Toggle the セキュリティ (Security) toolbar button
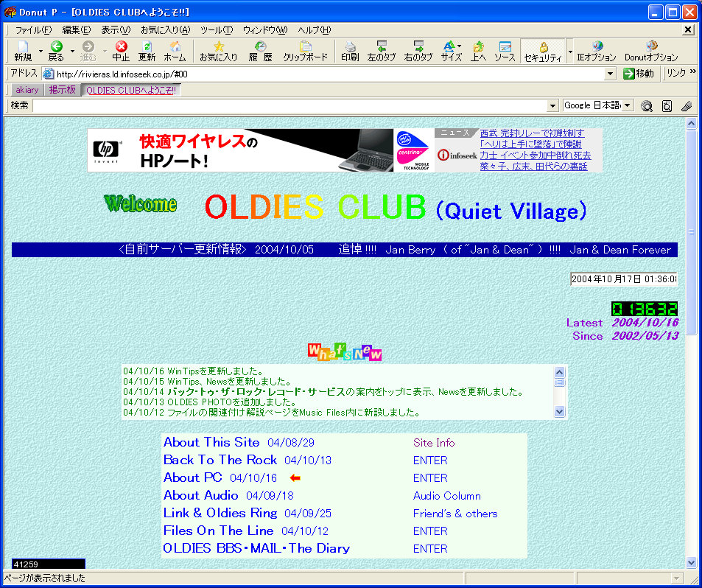 [542, 51]
